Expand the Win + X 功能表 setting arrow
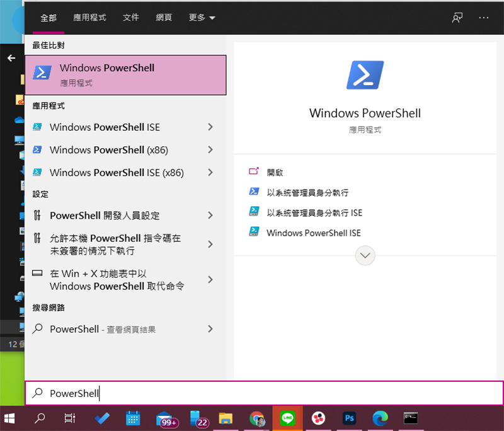504x431 pixels. (210, 280)
